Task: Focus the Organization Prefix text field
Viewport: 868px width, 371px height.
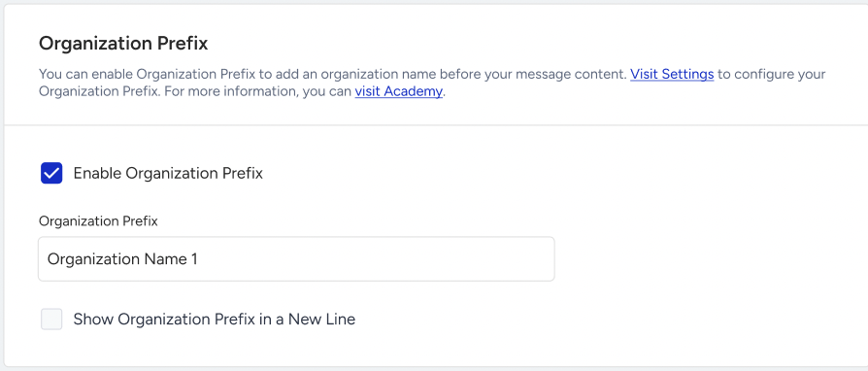Action: [x=296, y=259]
